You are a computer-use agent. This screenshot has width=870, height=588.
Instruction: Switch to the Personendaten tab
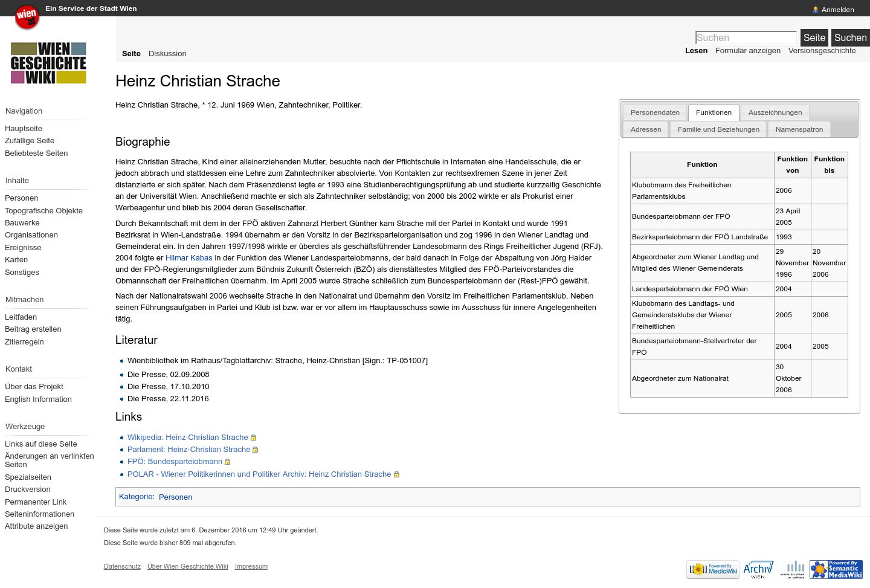tap(655, 112)
